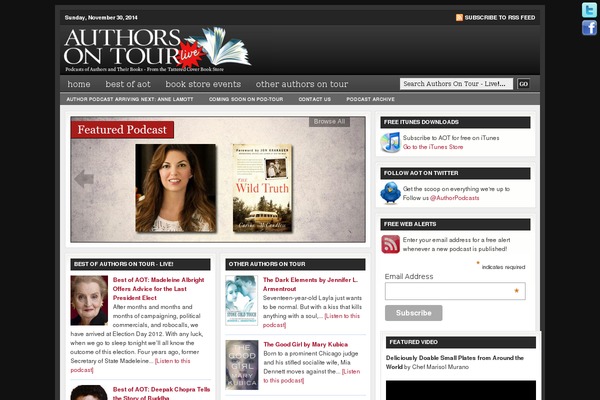Screen dimensions: 600x400
Task: Open Coming Soon on Pod-Tour submenu item
Action: (x=246, y=99)
